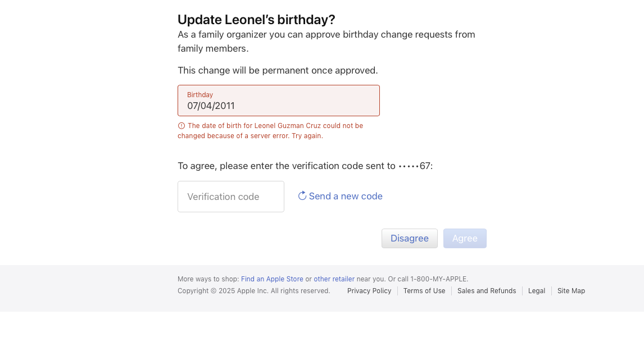Click the 1-800-MY-APPLE phone number text

[x=439, y=279]
